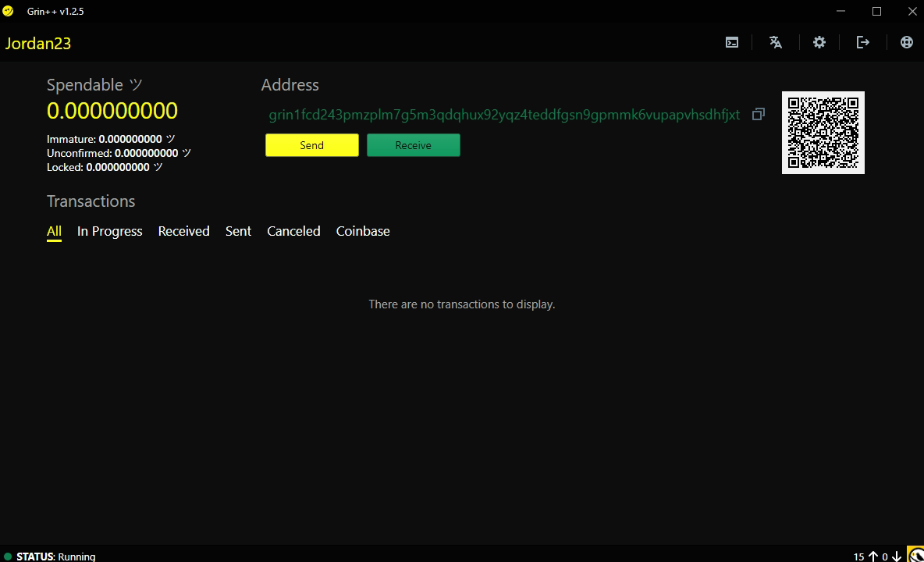The image size is (924, 562).
Task: Select the All transactions tab
Action: click(x=54, y=232)
